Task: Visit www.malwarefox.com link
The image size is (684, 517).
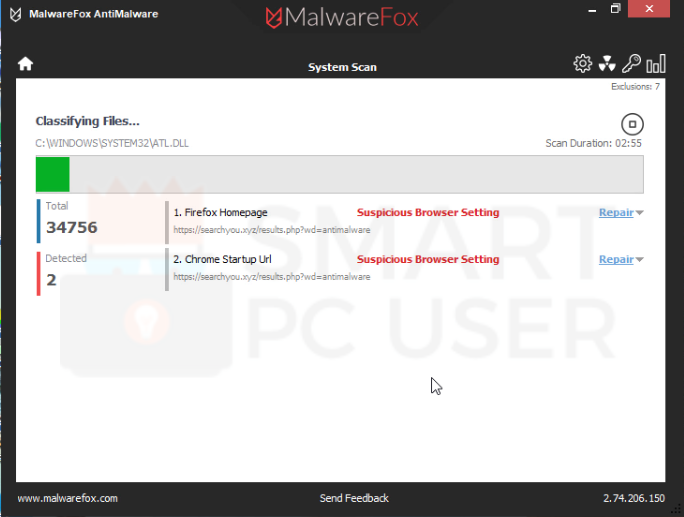Action: click(68, 498)
